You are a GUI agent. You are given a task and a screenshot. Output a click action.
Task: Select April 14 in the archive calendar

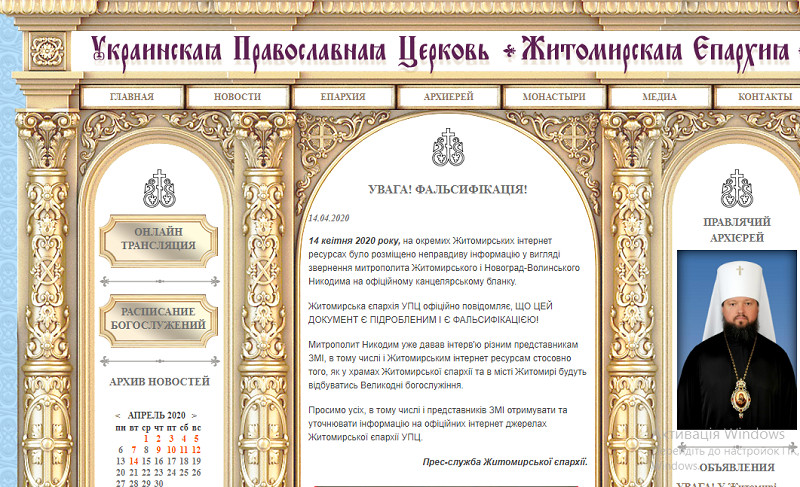(133, 461)
